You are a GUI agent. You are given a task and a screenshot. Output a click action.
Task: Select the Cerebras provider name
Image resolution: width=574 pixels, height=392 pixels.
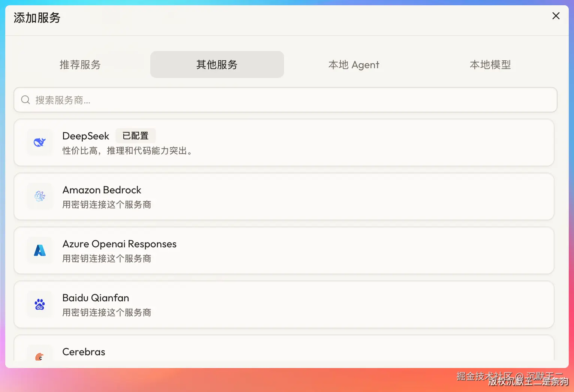84,352
